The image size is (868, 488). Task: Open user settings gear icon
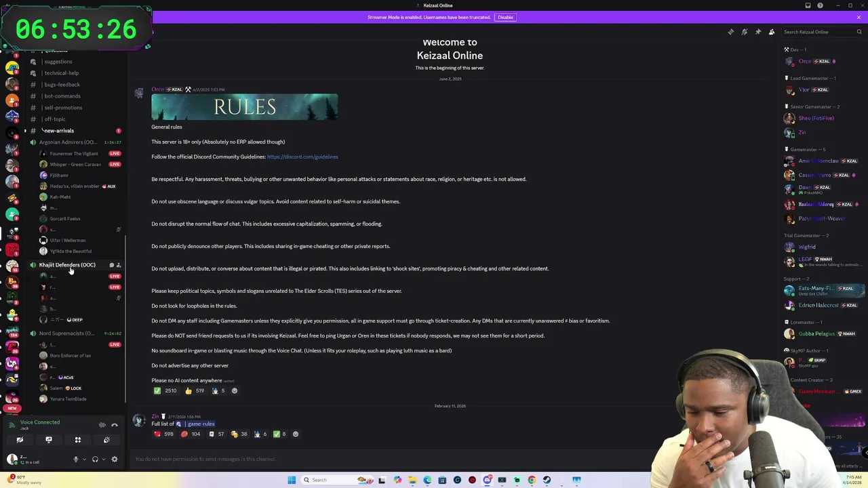click(115, 460)
